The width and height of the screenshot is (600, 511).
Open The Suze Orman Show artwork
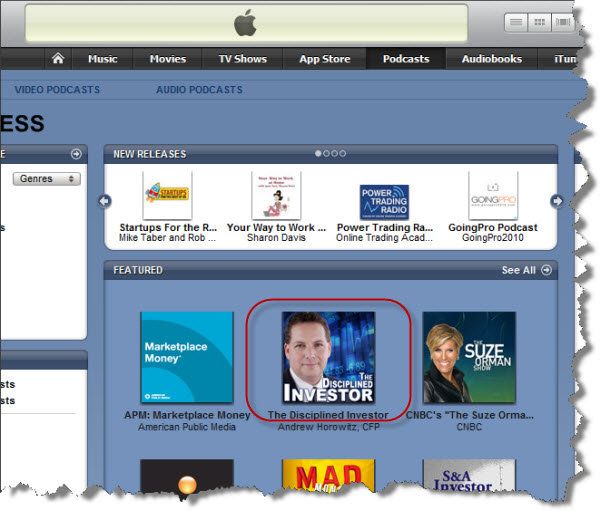tap(469, 357)
